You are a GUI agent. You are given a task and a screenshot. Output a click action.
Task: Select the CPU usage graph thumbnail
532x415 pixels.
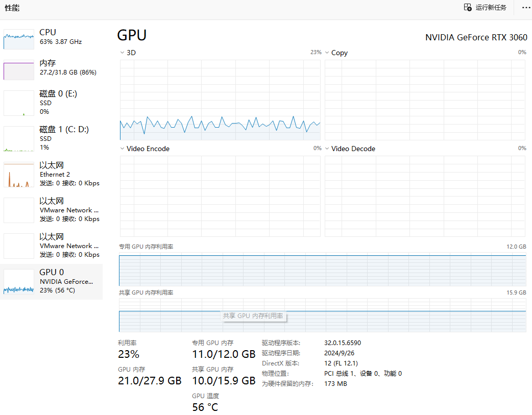pos(19,39)
